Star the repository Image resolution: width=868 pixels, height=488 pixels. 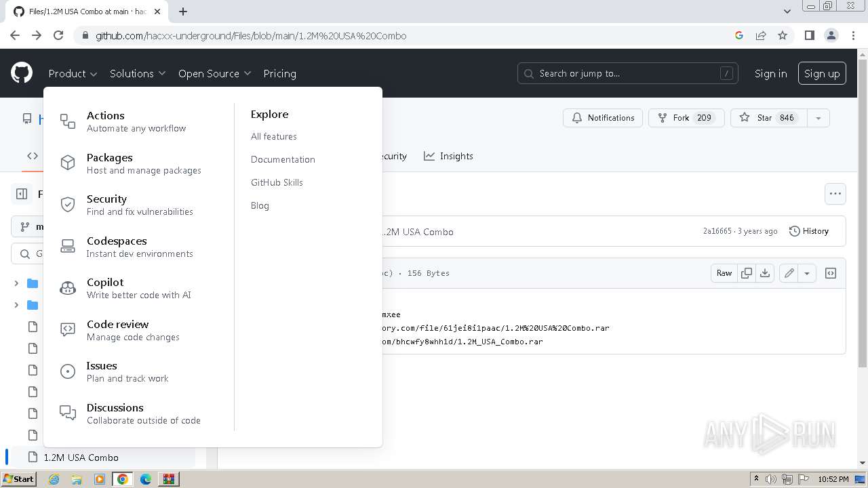tap(768, 118)
